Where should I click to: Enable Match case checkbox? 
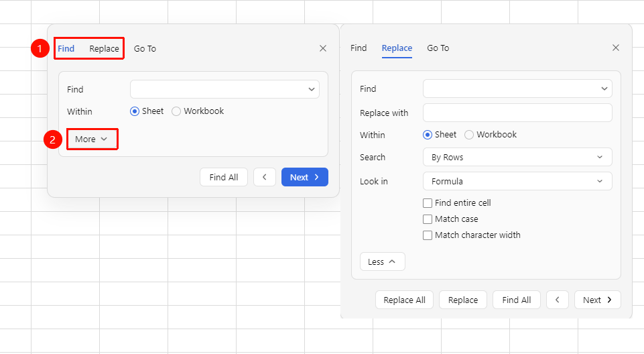coord(428,219)
